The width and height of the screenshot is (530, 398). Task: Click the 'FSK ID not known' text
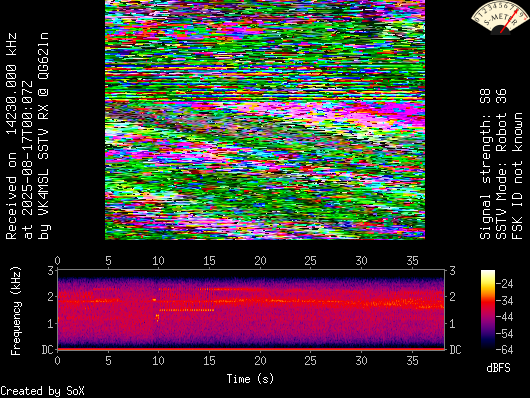pyautogui.click(x=517, y=176)
